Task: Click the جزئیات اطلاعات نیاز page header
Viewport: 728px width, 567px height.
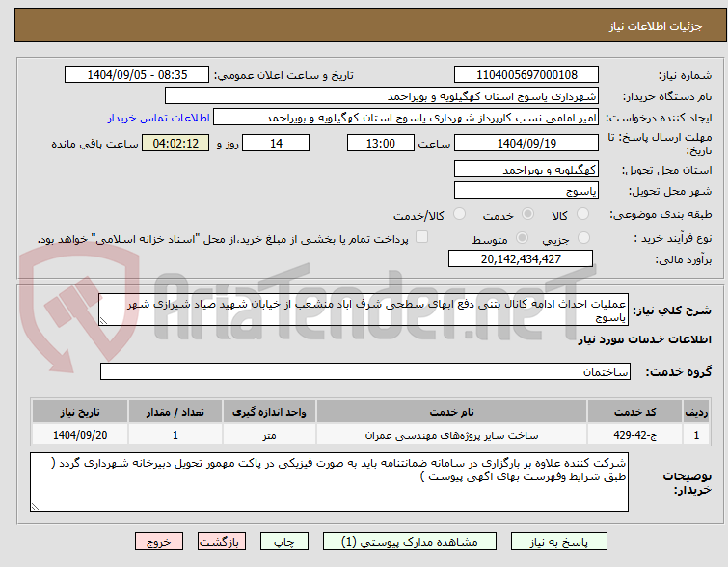Action: click(x=656, y=26)
